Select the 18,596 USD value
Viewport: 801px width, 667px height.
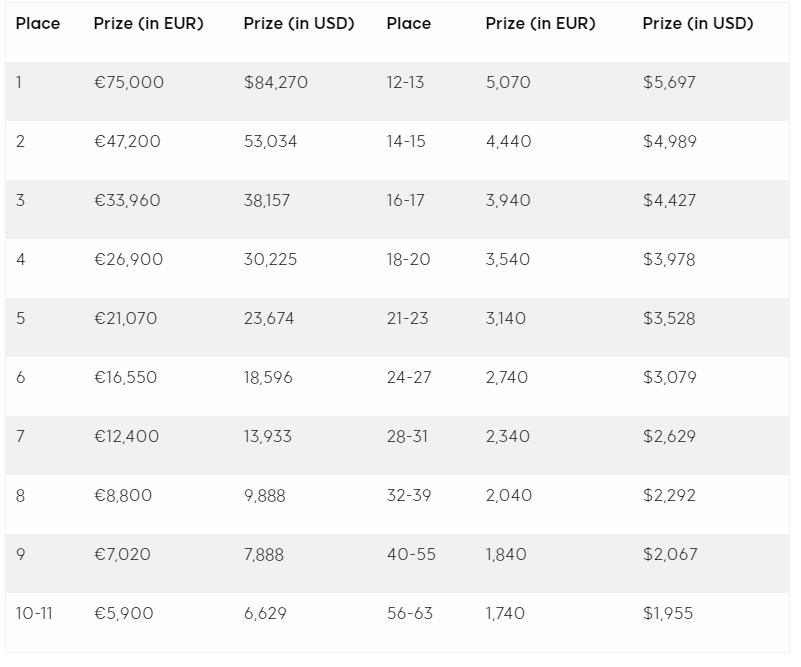[x=269, y=378]
